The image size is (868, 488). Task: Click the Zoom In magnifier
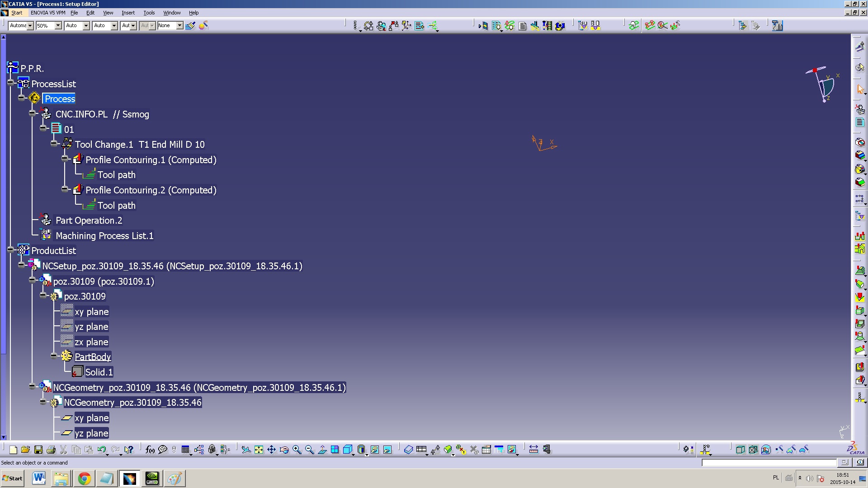(297, 450)
